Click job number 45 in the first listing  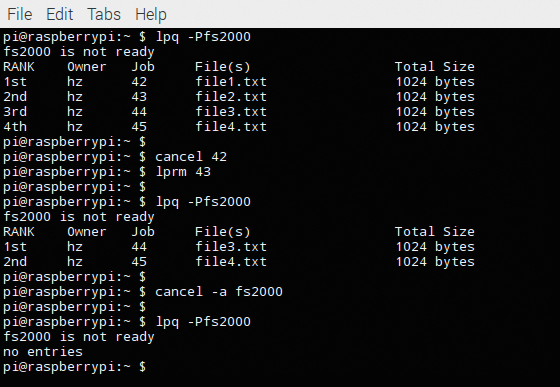(139, 127)
